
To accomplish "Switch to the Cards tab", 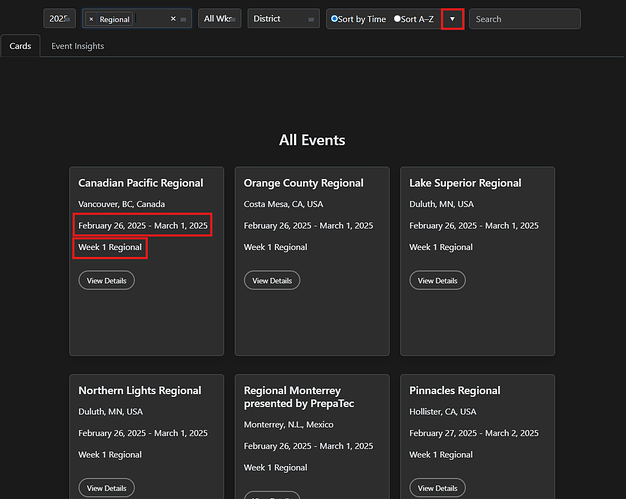I will [20, 46].
